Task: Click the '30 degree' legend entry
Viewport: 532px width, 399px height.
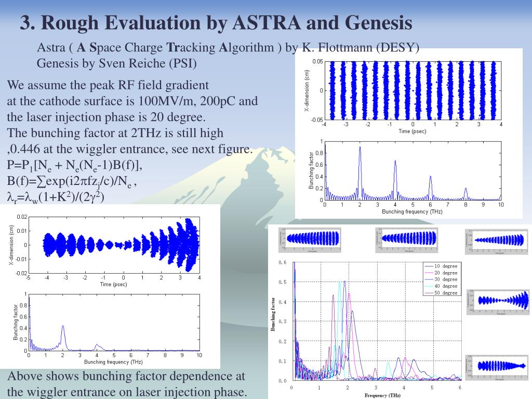Action: [x=442, y=279]
